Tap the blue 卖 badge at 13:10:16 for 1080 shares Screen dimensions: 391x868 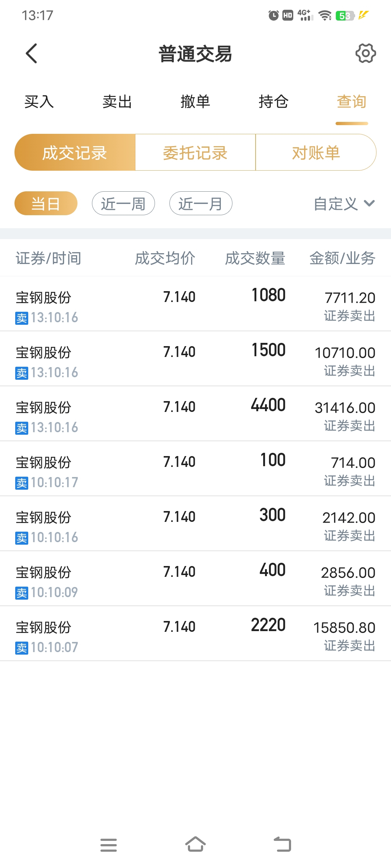[22, 318]
